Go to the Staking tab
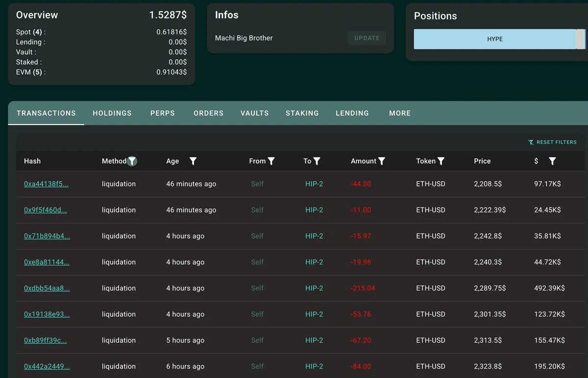Image resolution: width=588 pixels, height=378 pixels. coord(302,113)
